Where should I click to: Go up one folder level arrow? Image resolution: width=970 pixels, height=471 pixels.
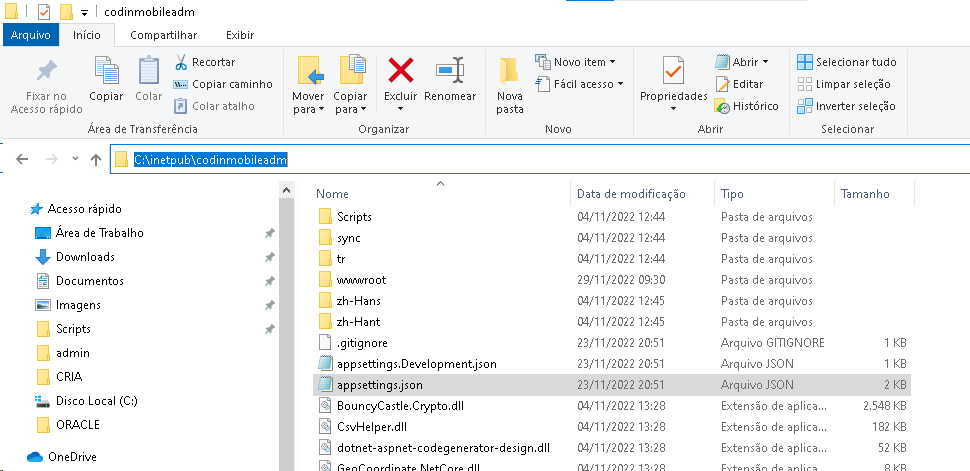[95, 160]
